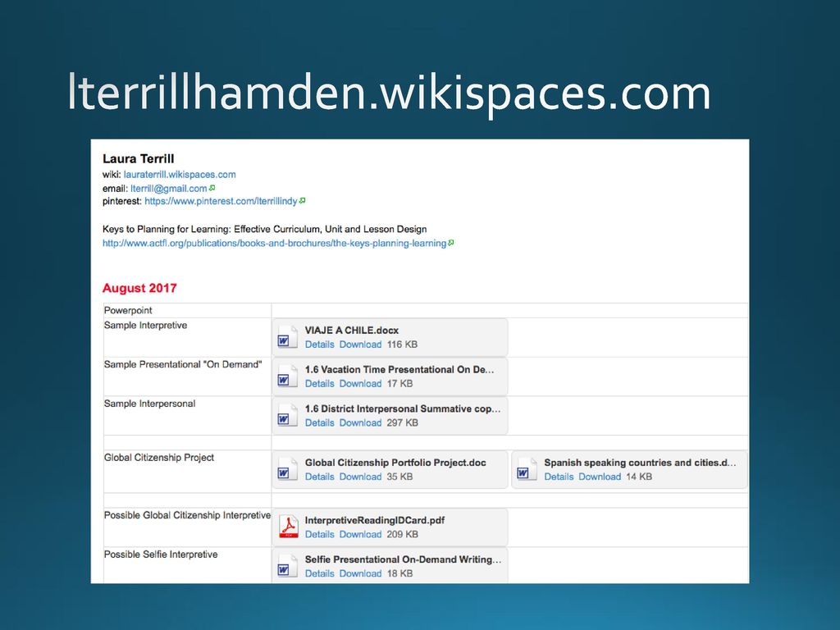Click the external link icon after the Pinterest URL

302,201
